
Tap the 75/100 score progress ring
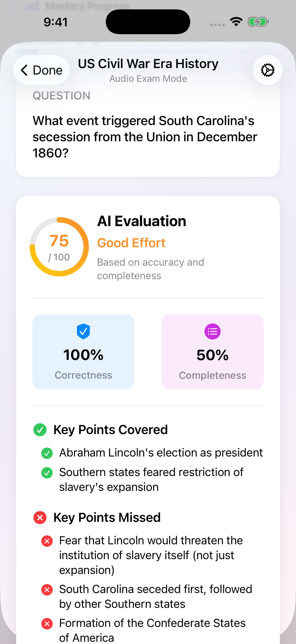click(x=60, y=246)
